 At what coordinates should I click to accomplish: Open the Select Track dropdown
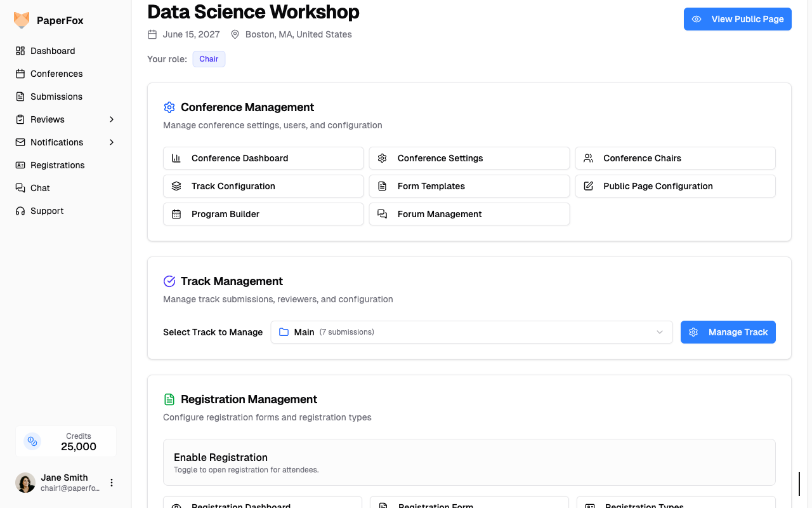[x=471, y=332]
